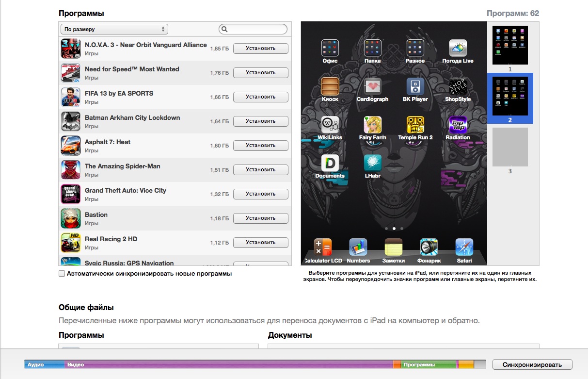The image size is (588, 379).
Task: Select empty home screen thumbnail 3
Action: (510, 147)
